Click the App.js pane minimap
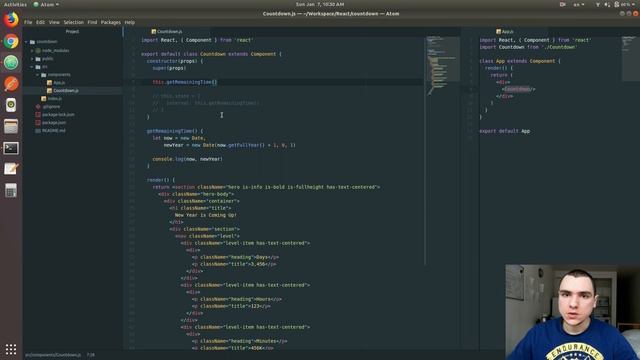The image size is (640, 360). [630, 58]
